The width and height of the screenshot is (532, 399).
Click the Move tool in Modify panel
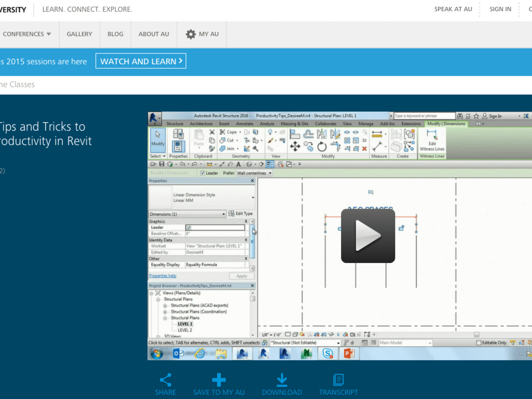click(x=295, y=147)
